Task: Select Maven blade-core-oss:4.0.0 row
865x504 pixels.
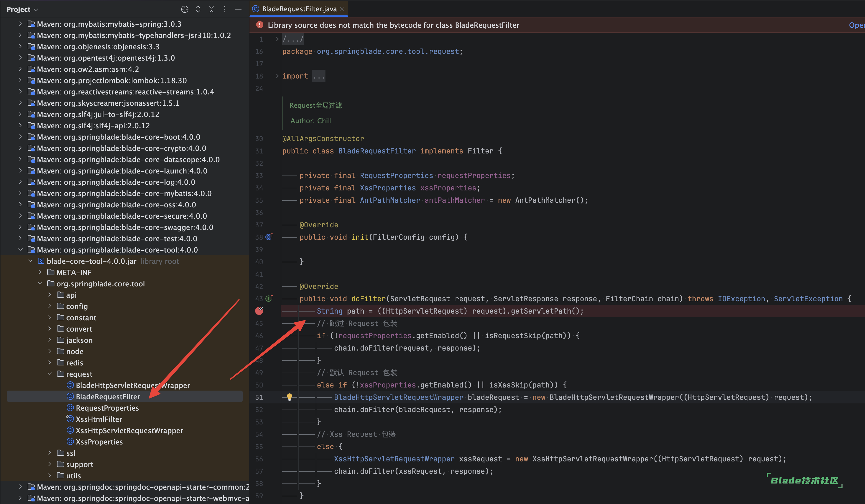Action: click(124, 205)
